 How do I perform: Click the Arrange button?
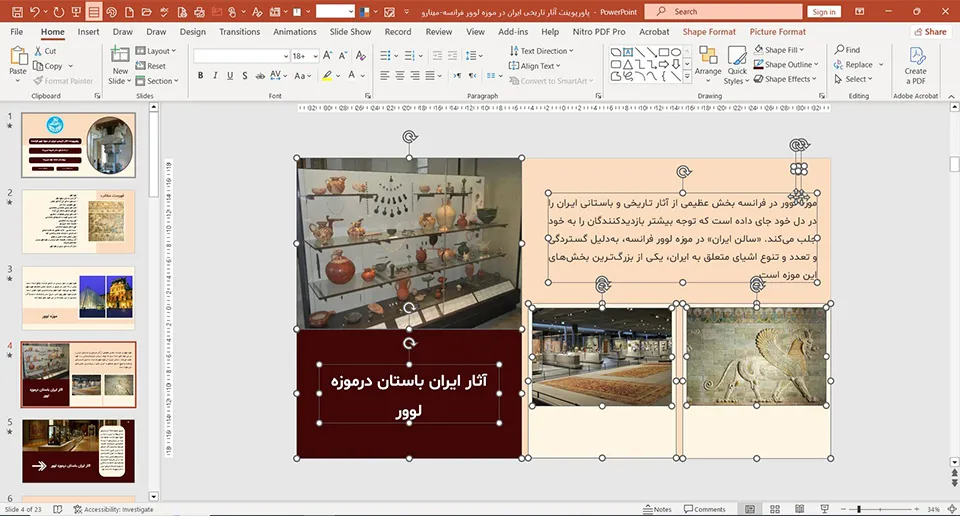[x=708, y=65]
